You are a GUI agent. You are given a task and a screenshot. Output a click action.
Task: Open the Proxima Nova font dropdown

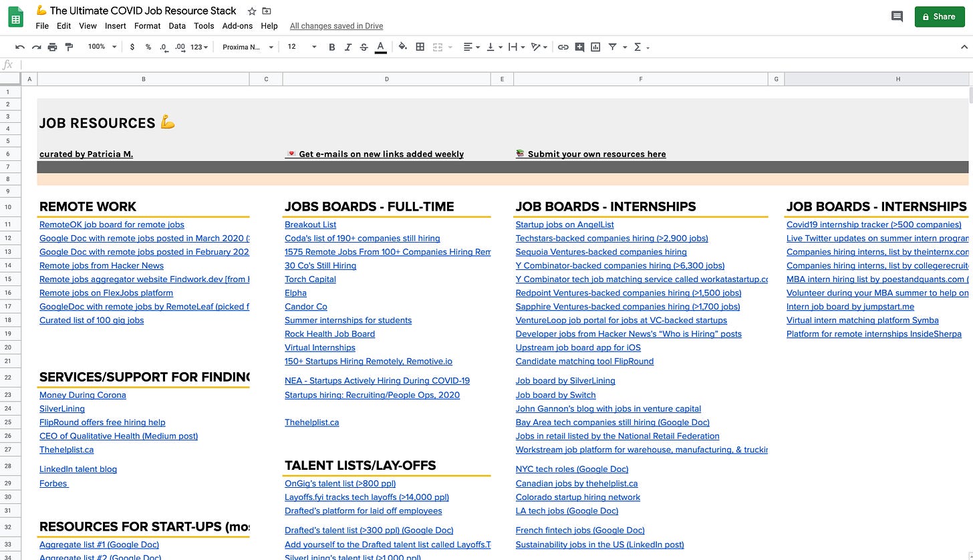click(248, 47)
